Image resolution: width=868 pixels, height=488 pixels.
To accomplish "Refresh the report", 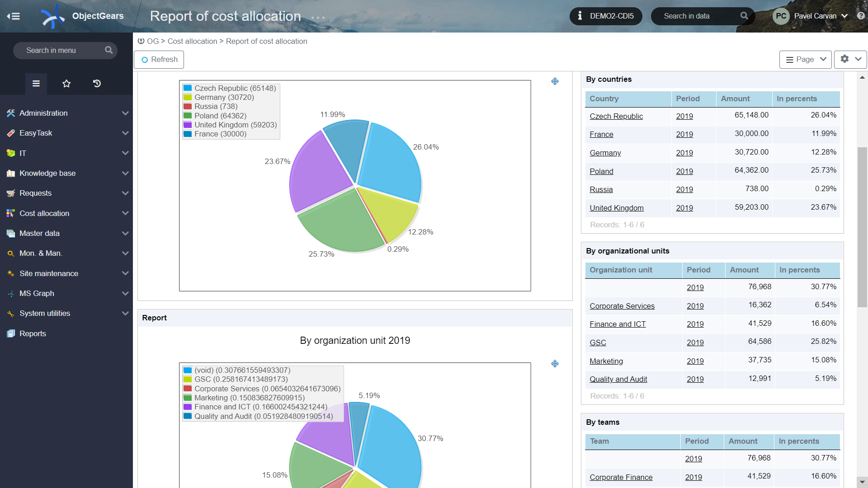I will point(159,60).
